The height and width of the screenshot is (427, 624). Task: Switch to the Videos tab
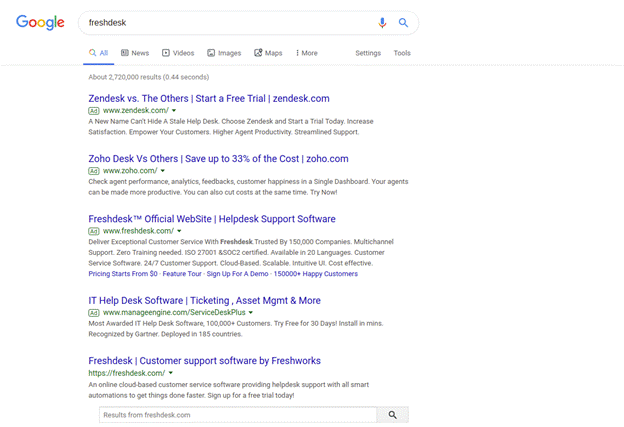(x=178, y=53)
